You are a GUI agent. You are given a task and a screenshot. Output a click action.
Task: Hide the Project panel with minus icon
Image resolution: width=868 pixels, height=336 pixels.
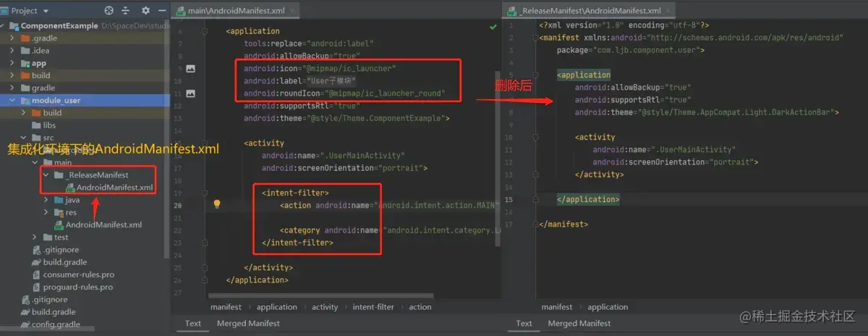click(161, 11)
